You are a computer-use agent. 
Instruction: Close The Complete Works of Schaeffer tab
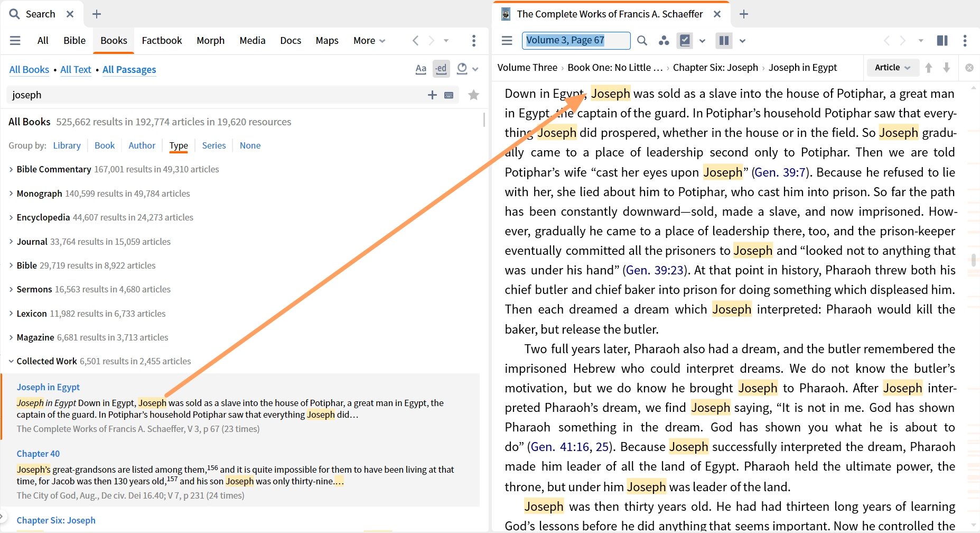717,14
